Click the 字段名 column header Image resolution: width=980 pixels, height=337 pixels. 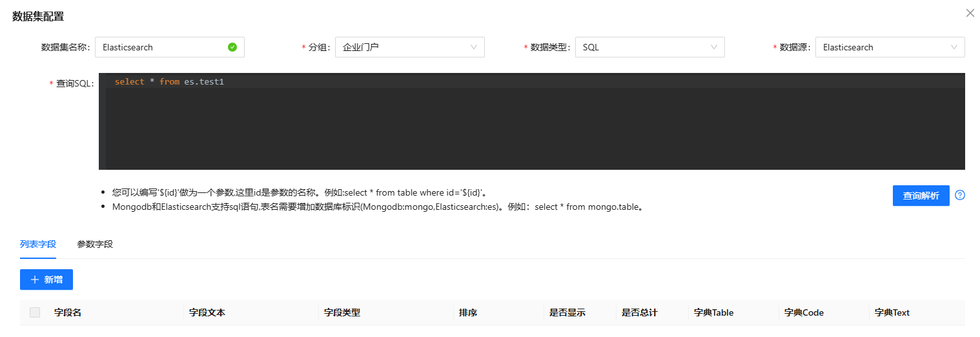point(68,312)
